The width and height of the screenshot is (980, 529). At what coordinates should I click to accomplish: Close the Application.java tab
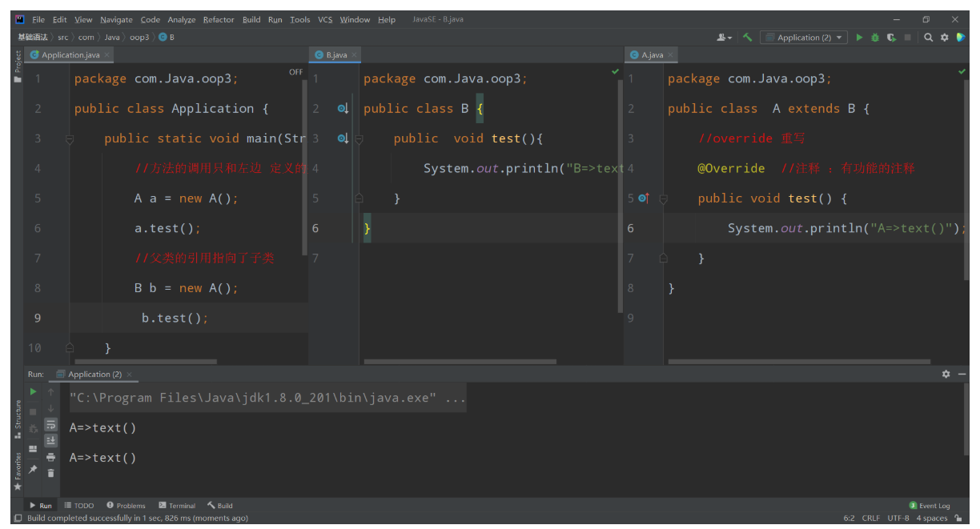pos(107,55)
